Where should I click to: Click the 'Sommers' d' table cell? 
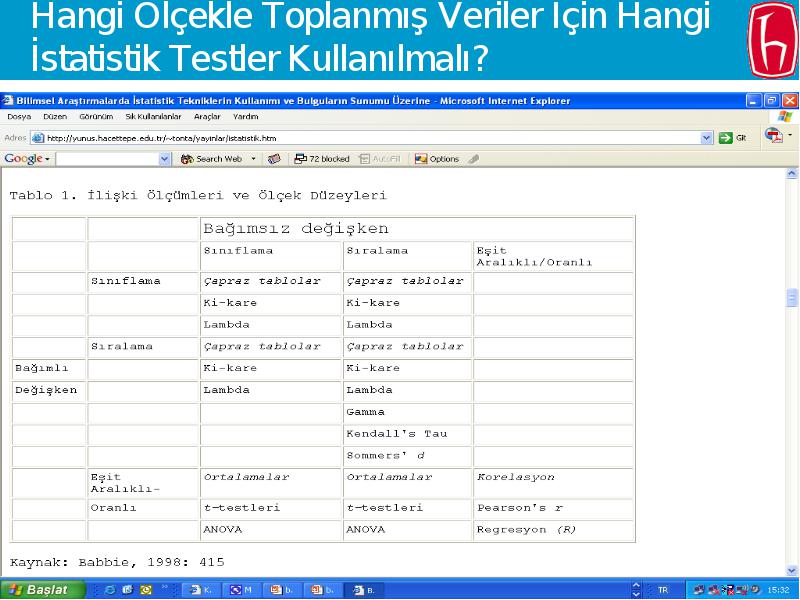click(x=408, y=456)
